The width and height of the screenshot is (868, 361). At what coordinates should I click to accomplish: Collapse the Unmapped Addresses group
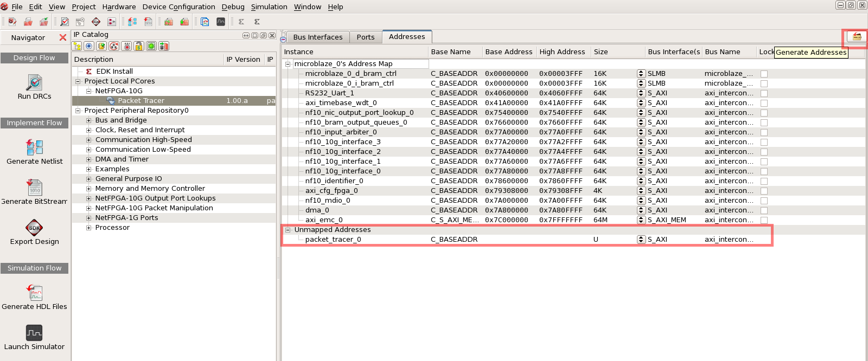pyautogui.click(x=288, y=230)
